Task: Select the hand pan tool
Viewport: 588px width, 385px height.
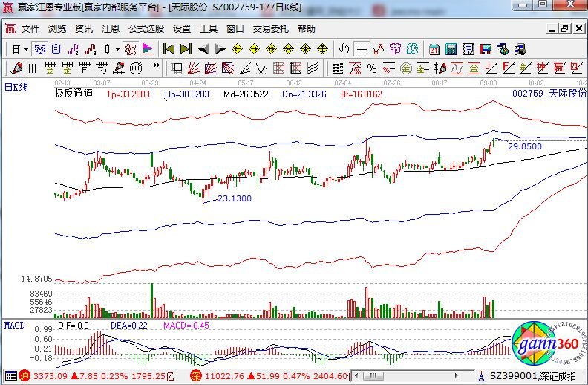Action: click(344, 49)
